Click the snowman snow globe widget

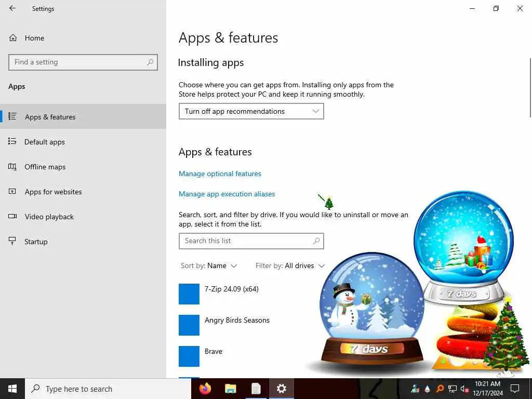(x=371, y=309)
